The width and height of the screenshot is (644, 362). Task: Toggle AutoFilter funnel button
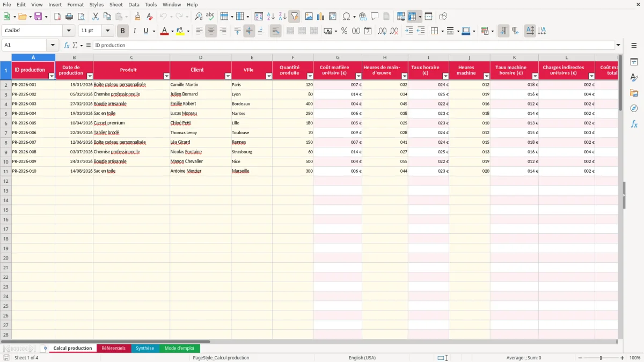point(295,17)
